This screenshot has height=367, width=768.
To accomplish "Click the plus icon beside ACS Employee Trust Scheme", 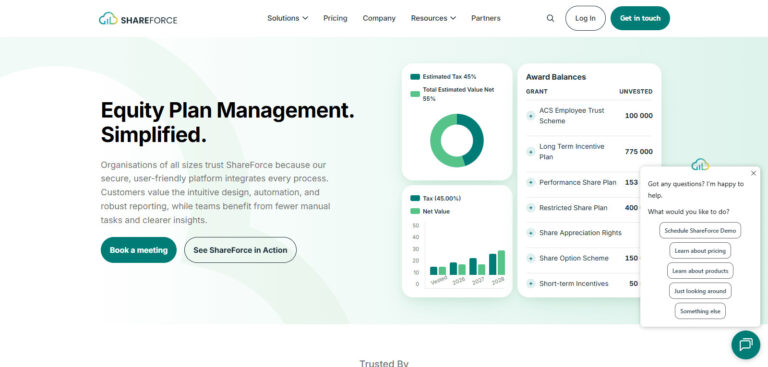I will click(530, 116).
